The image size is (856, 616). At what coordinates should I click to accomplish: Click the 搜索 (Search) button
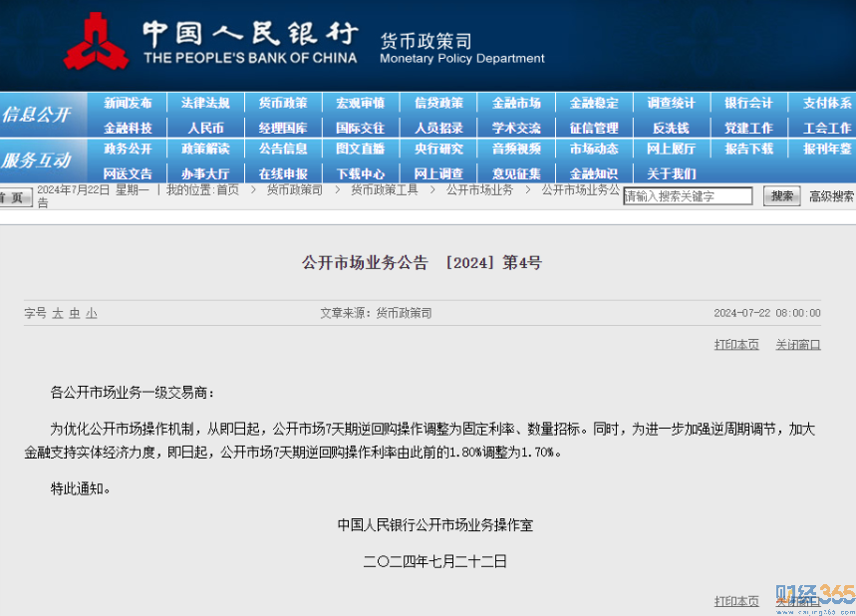pyautogui.click(x=781, y=196)
